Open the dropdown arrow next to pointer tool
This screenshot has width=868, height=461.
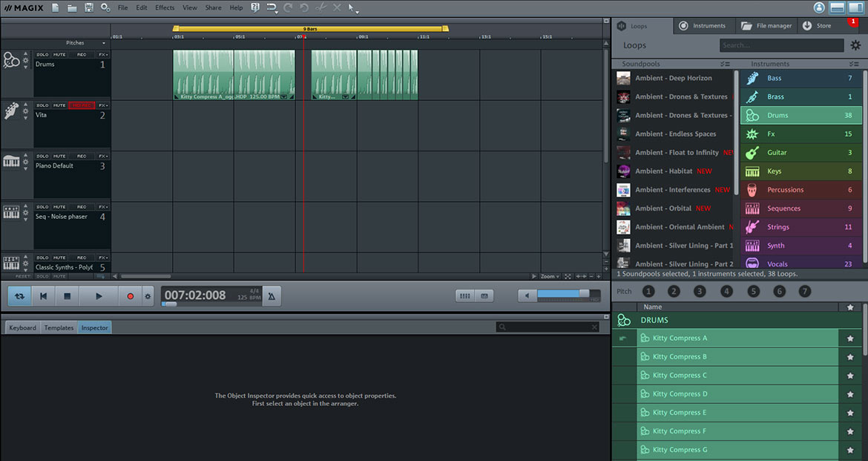pos(356,10)
